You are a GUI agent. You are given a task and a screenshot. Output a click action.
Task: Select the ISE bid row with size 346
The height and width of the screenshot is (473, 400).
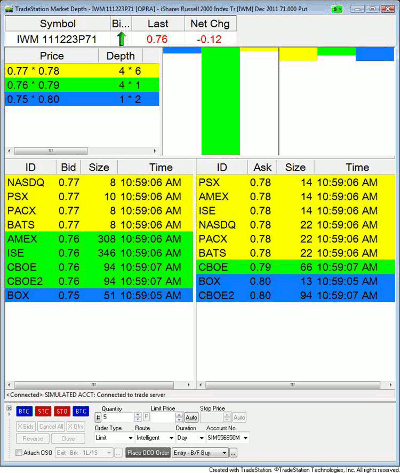click(99, 253)
